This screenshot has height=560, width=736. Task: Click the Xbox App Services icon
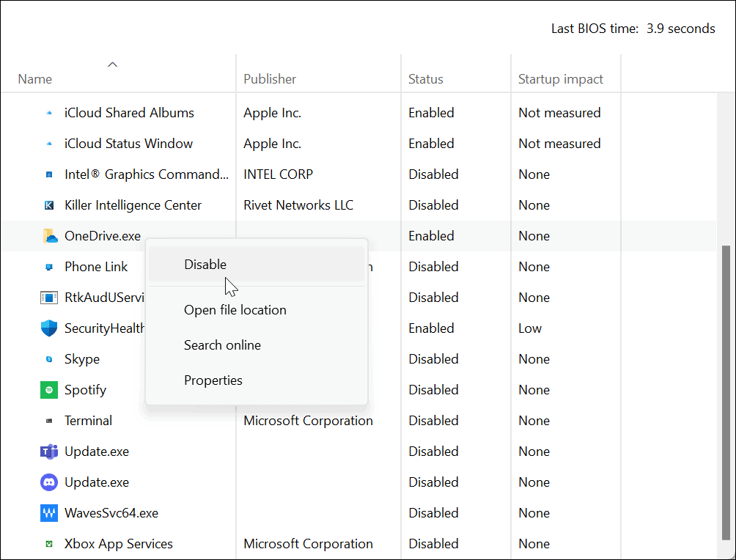[48, 543]
